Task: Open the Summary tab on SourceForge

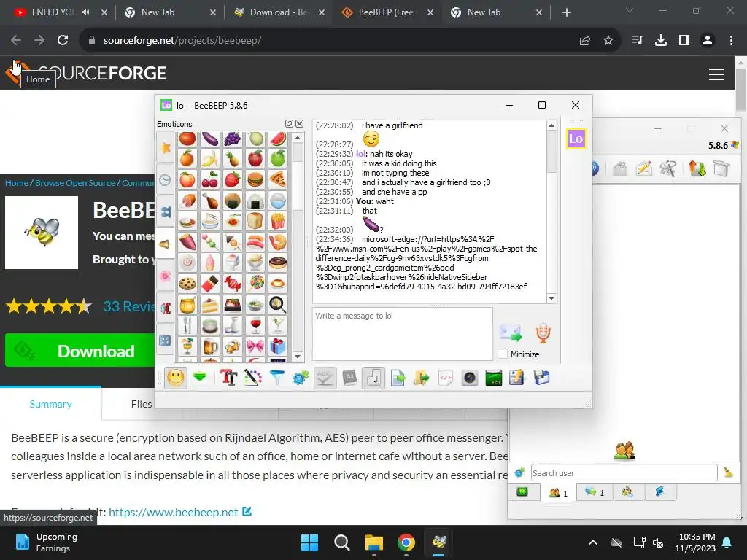Action: click(50, 404)
